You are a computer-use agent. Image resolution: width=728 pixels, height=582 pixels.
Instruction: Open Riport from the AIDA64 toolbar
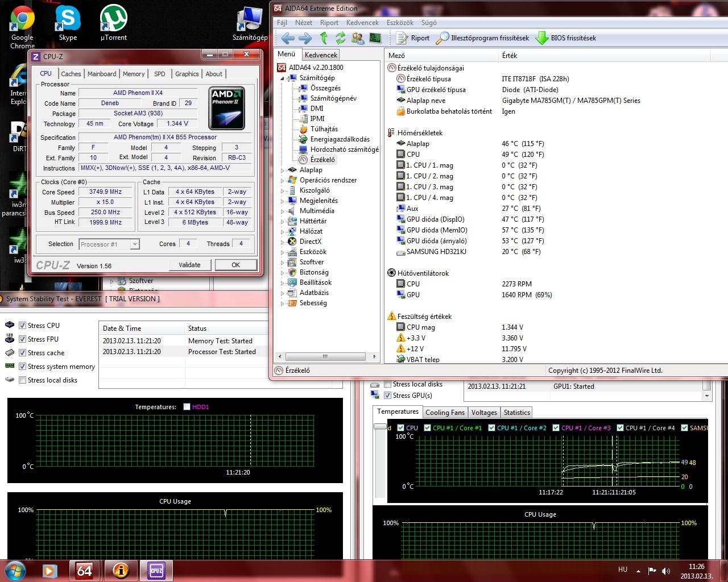pyautogui.click(x=413, y=38)
